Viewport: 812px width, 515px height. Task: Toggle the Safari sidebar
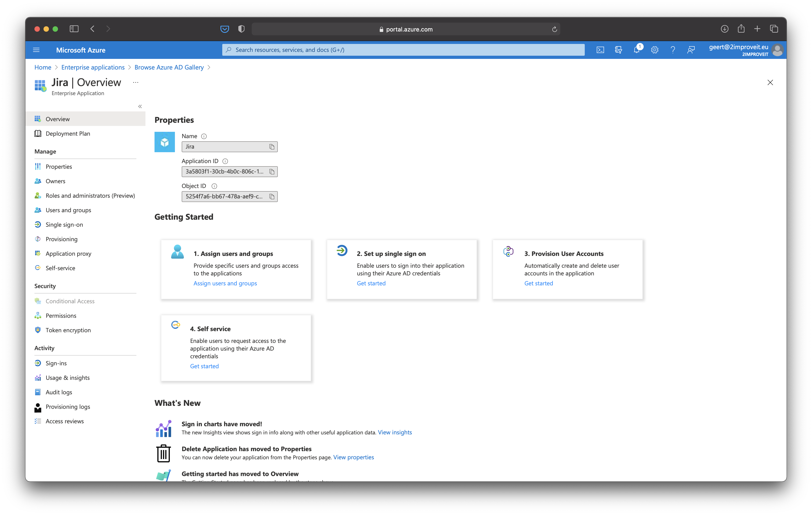point(74,29)
